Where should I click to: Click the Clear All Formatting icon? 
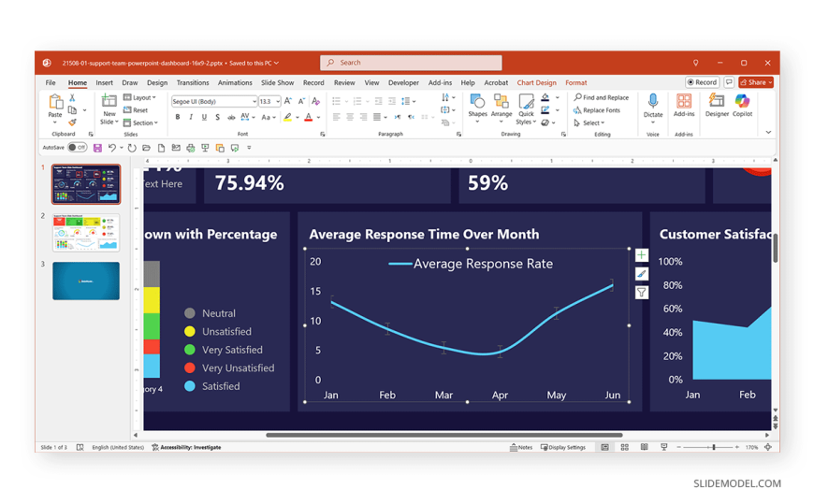[x=315, y=101]
